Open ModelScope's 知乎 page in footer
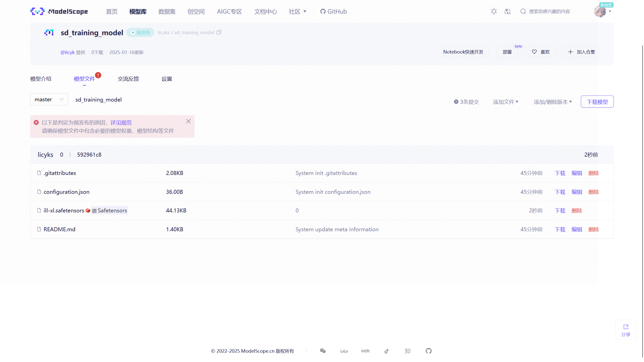This screenshot has height=362, width=644. (408, 351)
